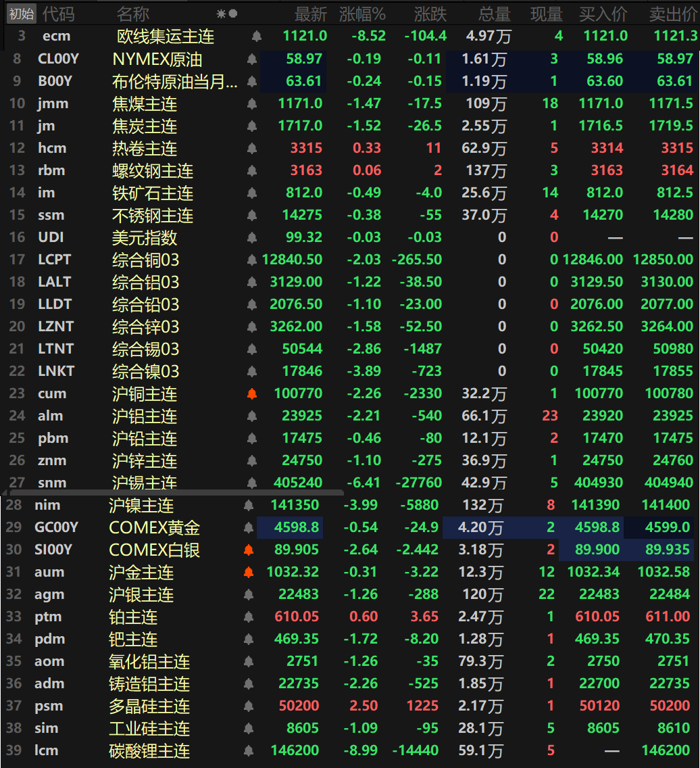Click the 名称 column header
700x768 pixels.
pos(133,14)
